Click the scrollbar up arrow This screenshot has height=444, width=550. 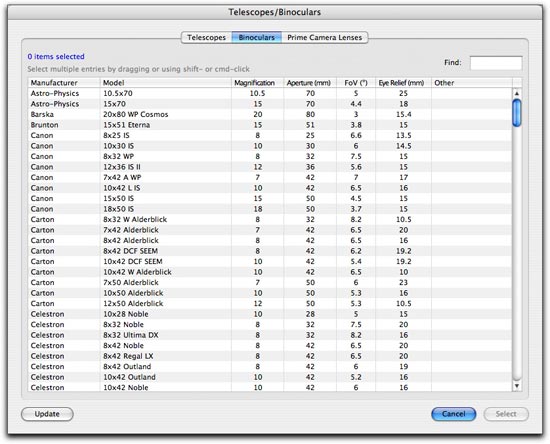pyautogui.click(x=517, y=94)
